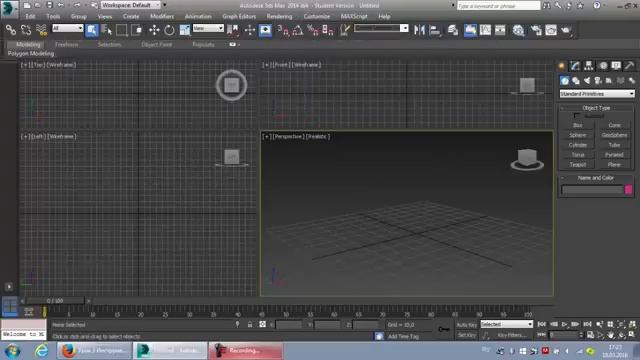Toggle the 3D Snaps button
The width and height of the screenshot is (640, 360).
click(x=282, y=30)
